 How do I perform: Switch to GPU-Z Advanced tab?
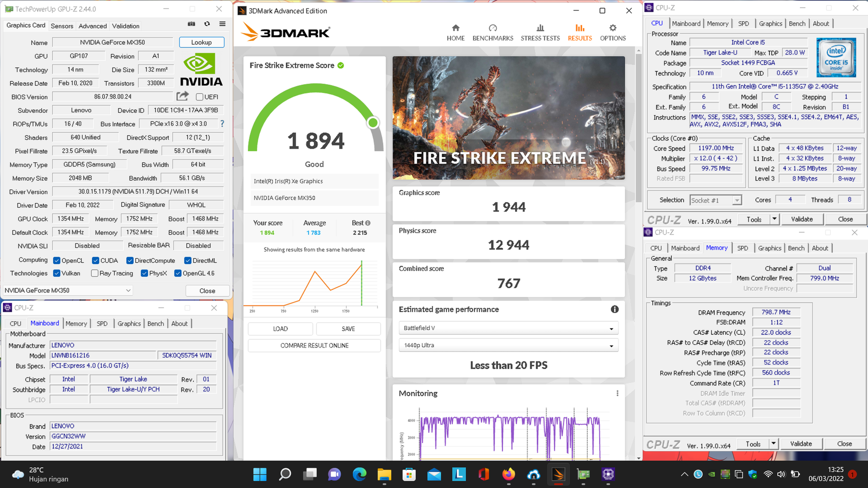coord(93,26)
